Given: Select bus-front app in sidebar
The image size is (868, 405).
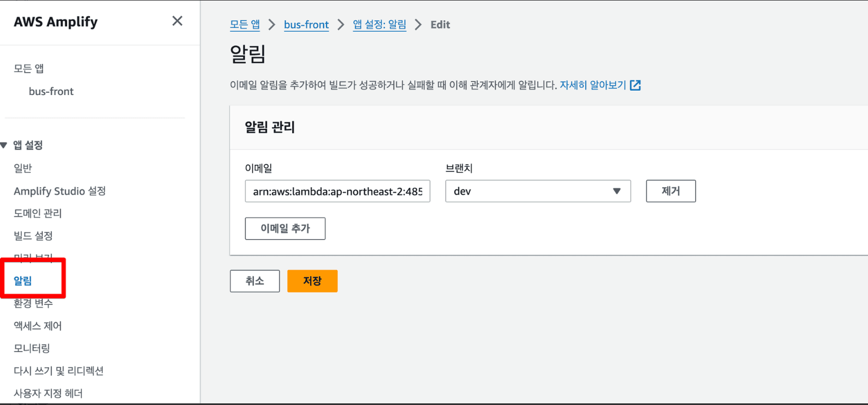Looking at the screenshot, I should pyautogui.click(x=51, y=91).
